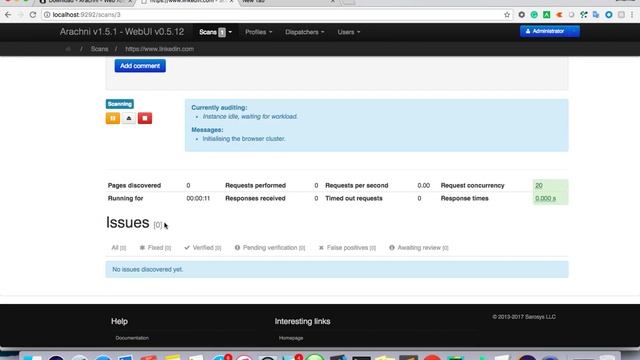Select the All issues tab
The height and width of the screenshot is (360, 640).
tap(119, 248)
